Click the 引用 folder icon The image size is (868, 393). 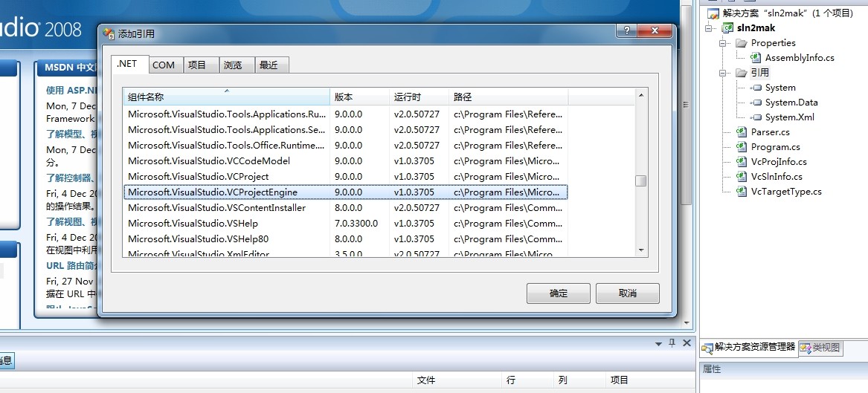(x=742, y=72)
